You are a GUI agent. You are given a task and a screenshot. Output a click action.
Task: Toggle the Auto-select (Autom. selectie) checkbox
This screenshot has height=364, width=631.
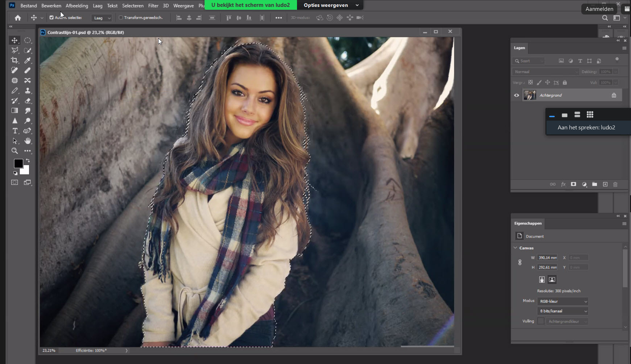click(x=51, y=17)
